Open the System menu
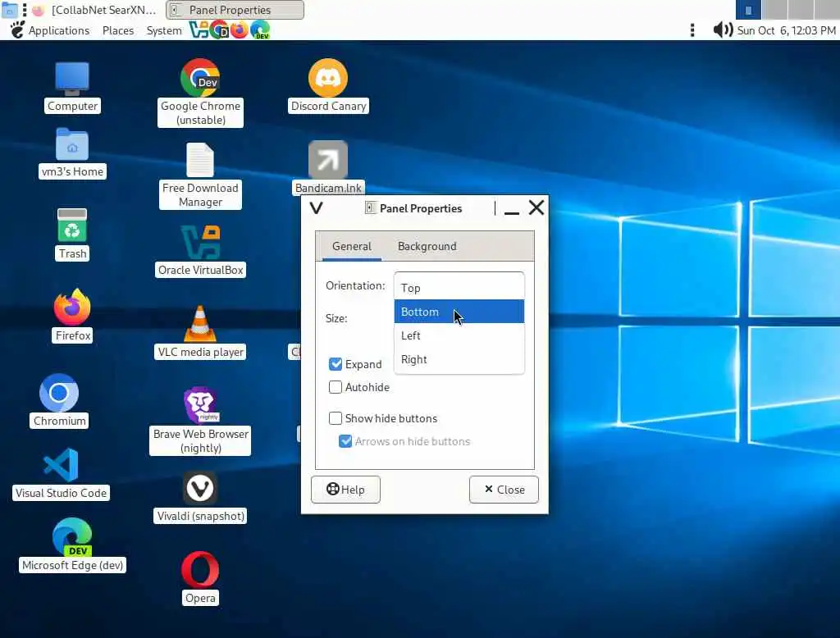The width and height of the screenshot is (840, 638). pyautogui.click(x=164, y=30)
